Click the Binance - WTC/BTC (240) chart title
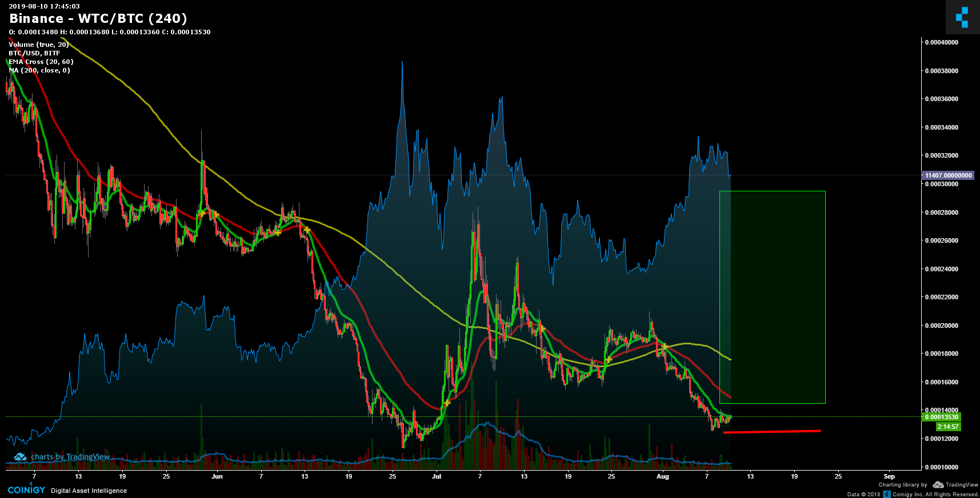The height and width of the screenshot is (498, 980). (x=98, y=18)
